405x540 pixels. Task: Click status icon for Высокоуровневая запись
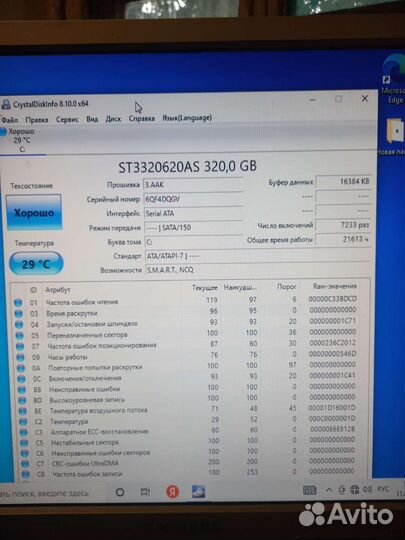tap(22, 401)
